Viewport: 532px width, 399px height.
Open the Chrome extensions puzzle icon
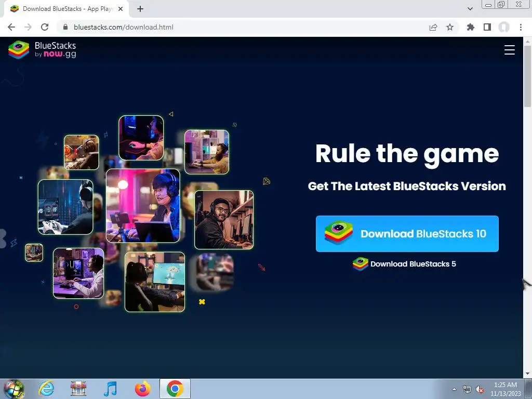pos(470,27)
